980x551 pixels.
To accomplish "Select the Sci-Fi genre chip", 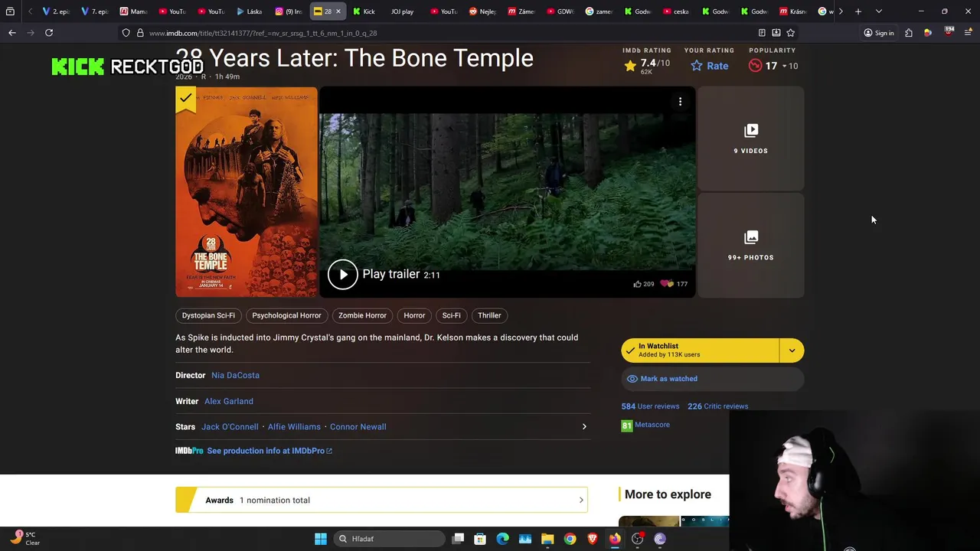I will [451, 315].
